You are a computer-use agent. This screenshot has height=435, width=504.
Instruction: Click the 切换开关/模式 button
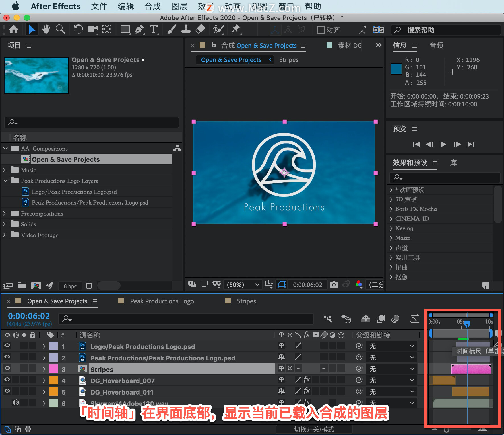pyautogui.click(x=314, y=429)
